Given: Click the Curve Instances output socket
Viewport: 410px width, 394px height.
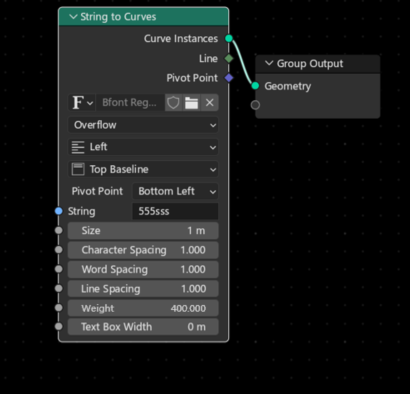Looking at the screenshot, I should click(229, 38).
